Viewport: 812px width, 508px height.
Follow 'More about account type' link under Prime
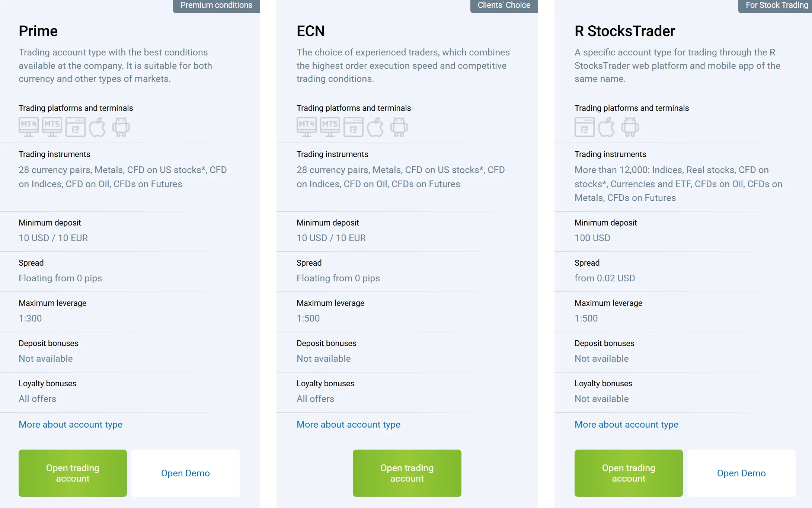[x=70, y=424]
